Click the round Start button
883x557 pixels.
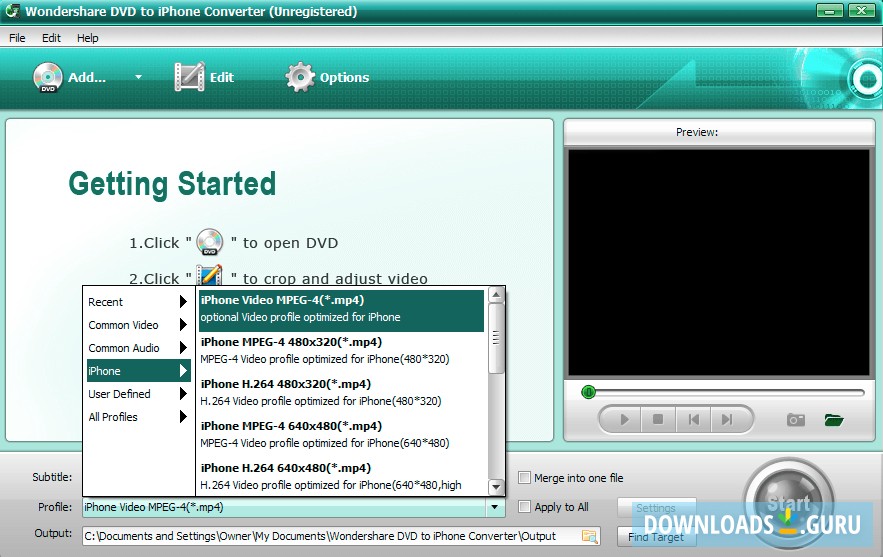point(788,502)
